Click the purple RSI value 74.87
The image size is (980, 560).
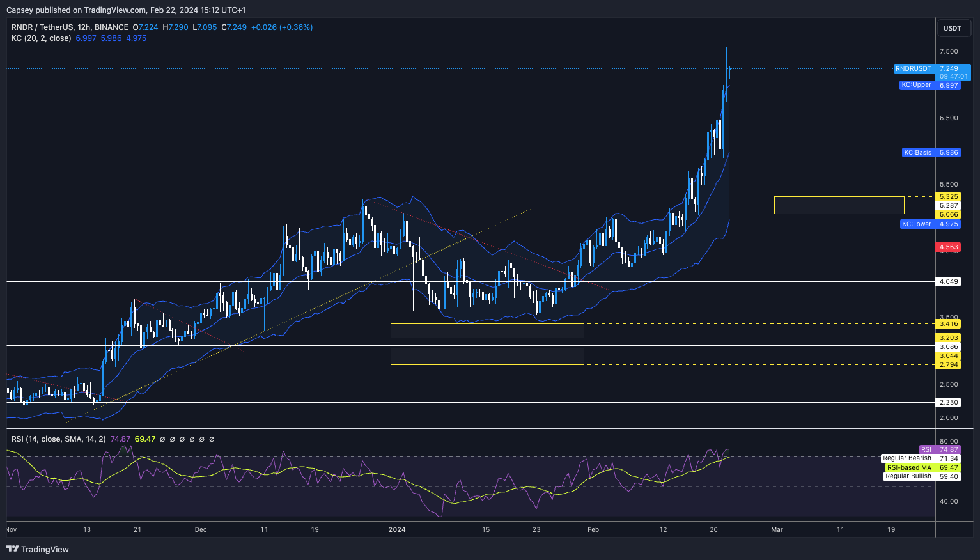[120, 439]
